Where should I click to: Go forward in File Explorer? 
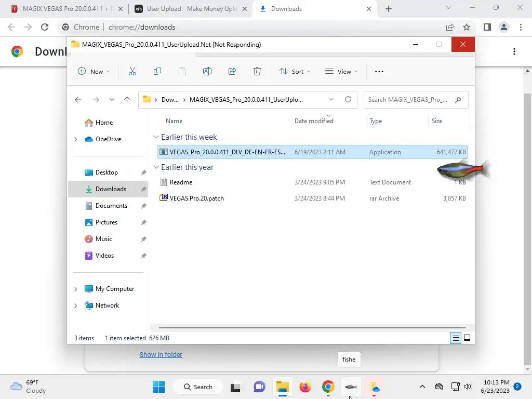tap(96, 100)
